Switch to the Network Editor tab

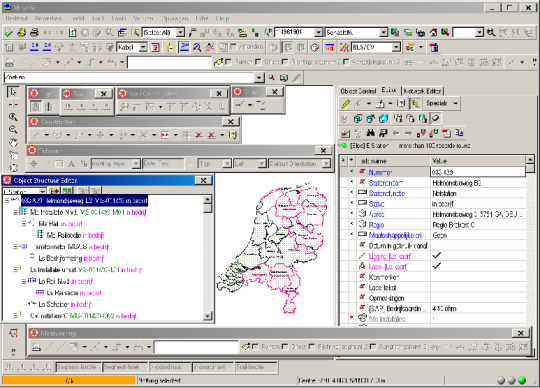coord(422,91)
